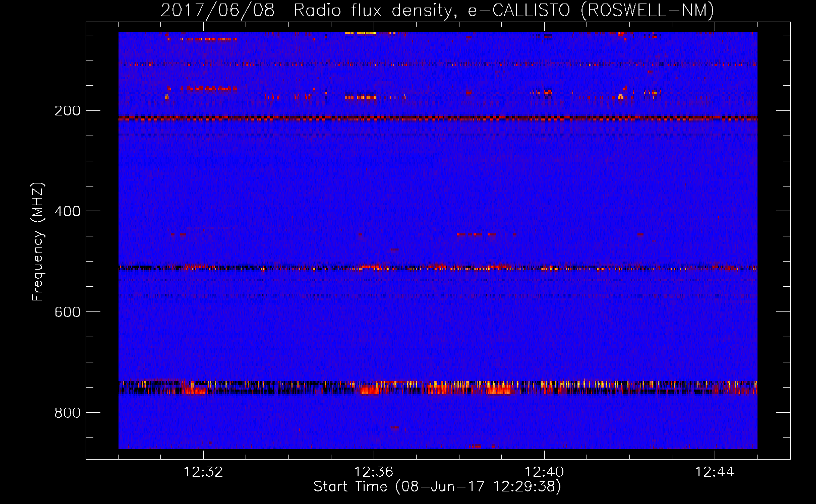Click the 12:36 time tick label

pyautogui.click(x=374, y=472)
